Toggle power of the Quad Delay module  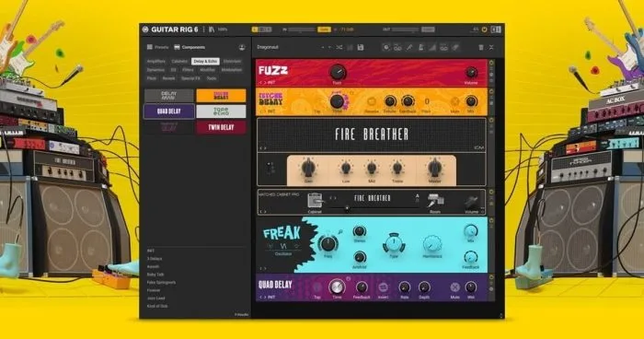click(x=490, y=277)
